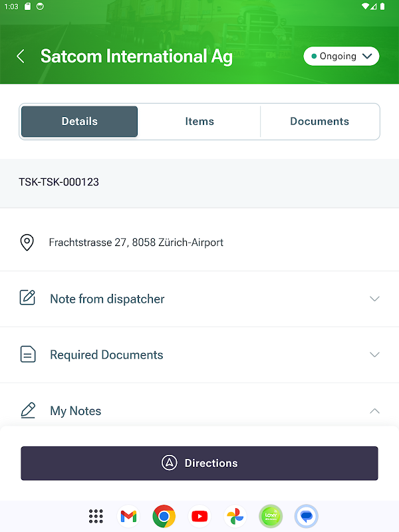The height and width of the screenshot is (532, 399).
Task: Click the Note from dispatcher edit icon
Action: 27,298
